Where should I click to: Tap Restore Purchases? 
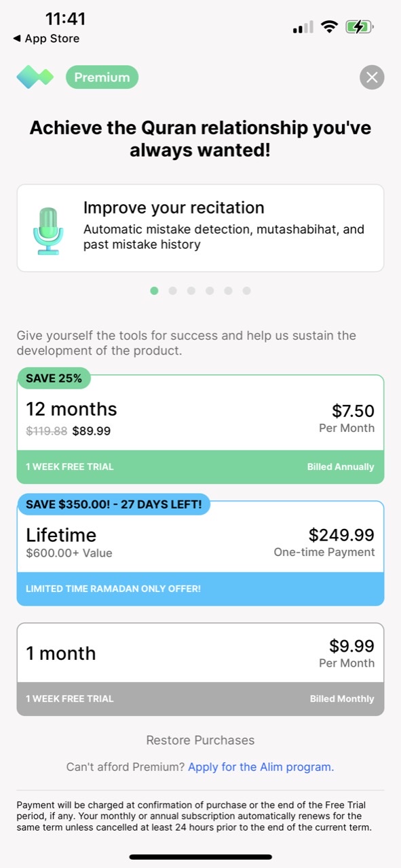200,740
